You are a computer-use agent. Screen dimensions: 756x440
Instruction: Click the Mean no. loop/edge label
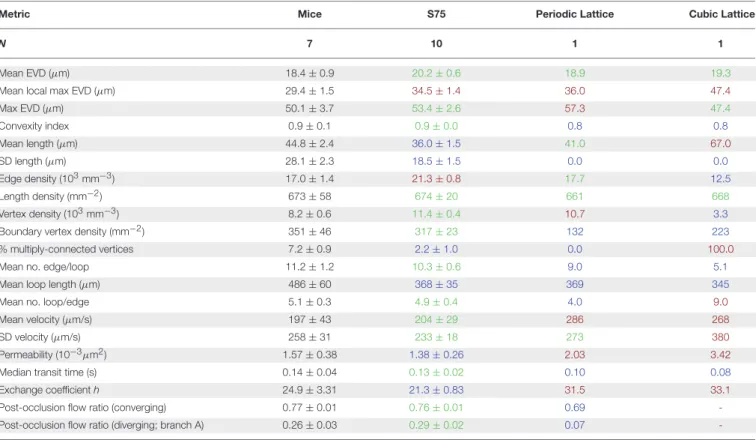(x=44, y=302)
